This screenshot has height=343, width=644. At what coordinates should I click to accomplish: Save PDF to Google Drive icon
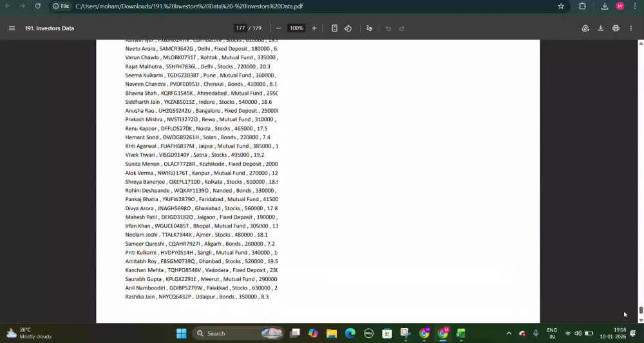[x=585, y=28]
